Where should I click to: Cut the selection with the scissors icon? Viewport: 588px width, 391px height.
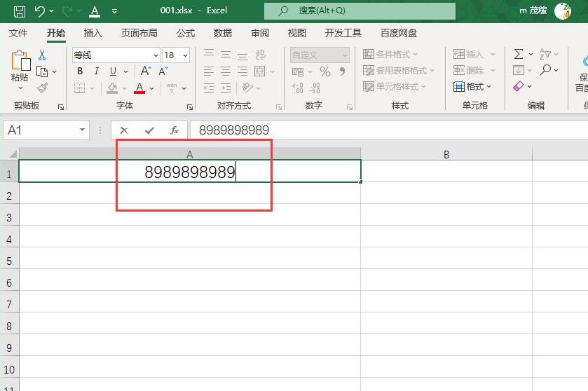(42, 55)
